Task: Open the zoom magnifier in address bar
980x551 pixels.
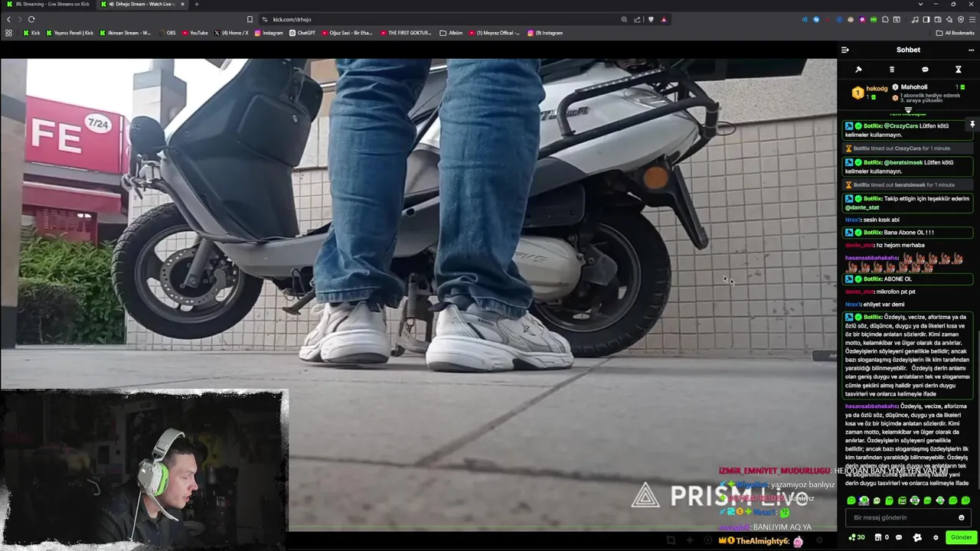Action: coord(624,19)
